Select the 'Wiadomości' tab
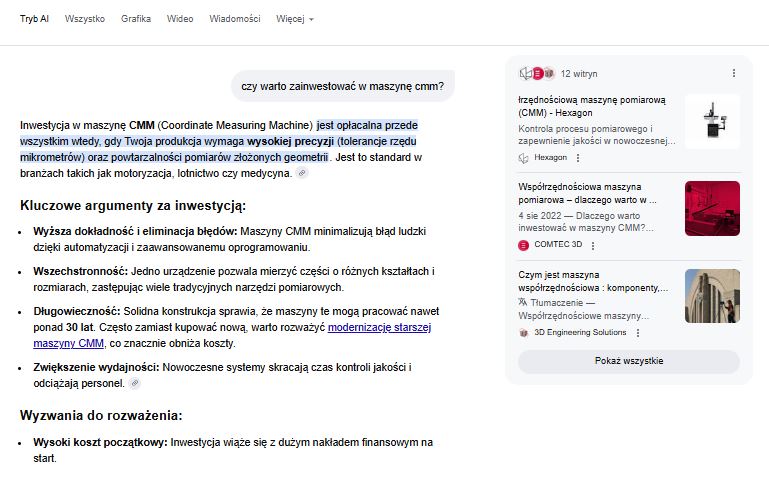Image resolution: width=769 pixels, height=477 pixels. point(235,19)
